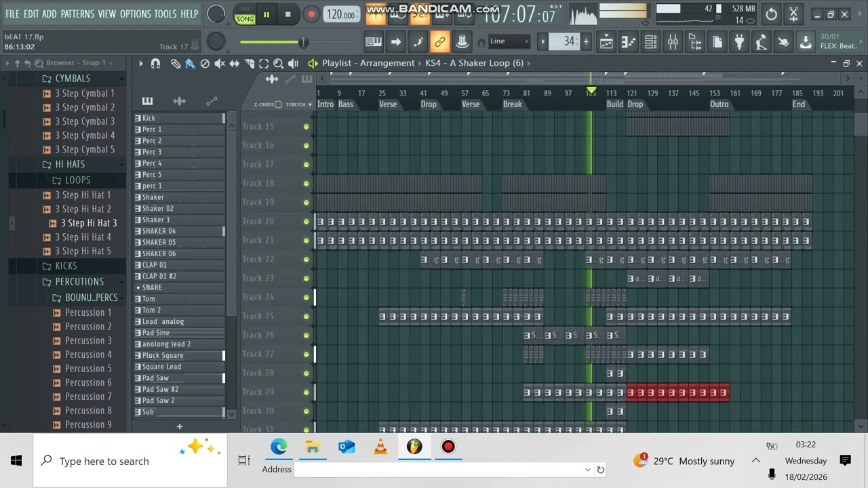Open the TOOLS menu
The height and width of the screenshot is (488, 868).
(x=165, y=14)
